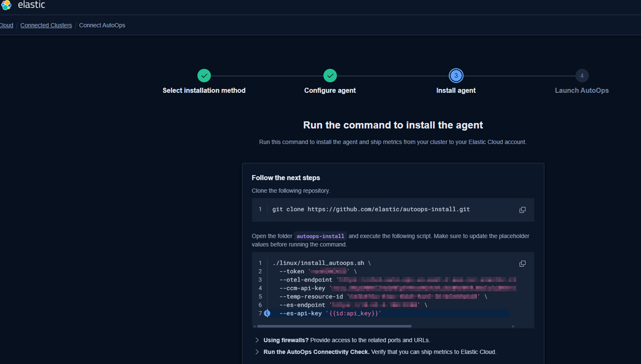Expand the Using firewalls section
Screen dimensions: 641x364
coord(257,340)
